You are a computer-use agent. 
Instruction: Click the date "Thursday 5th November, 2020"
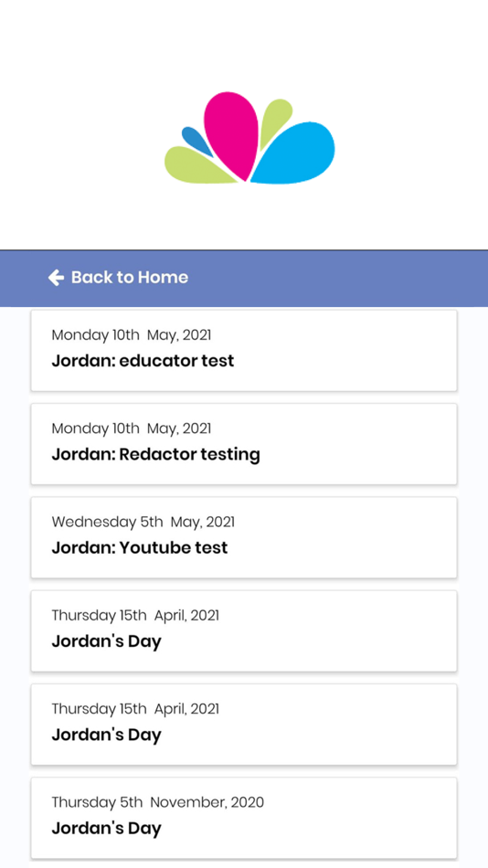click(x=158, y=803)
